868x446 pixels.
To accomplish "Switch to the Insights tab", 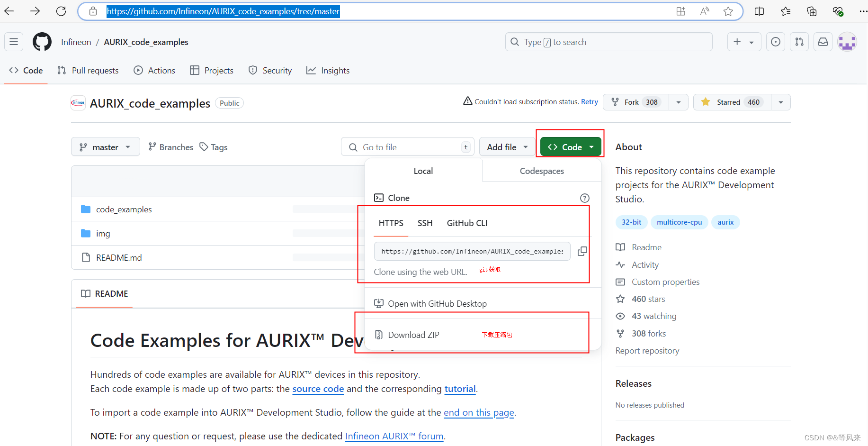I will [x=328, y=70].
